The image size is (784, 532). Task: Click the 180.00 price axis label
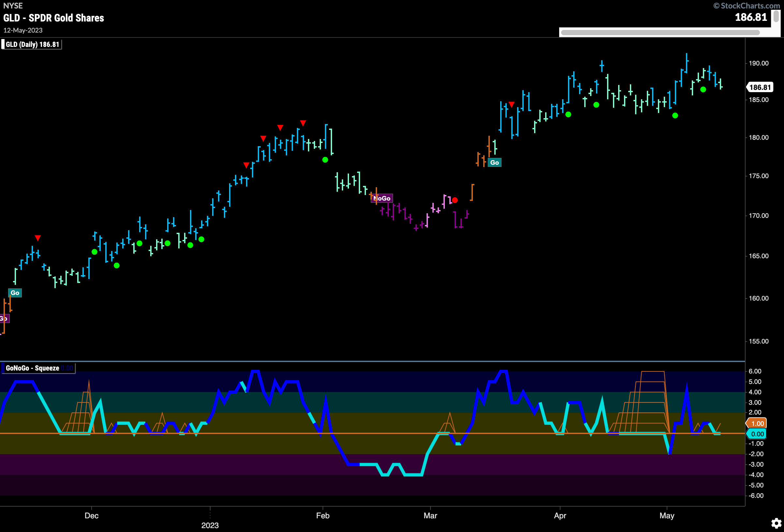coord(759,137)
